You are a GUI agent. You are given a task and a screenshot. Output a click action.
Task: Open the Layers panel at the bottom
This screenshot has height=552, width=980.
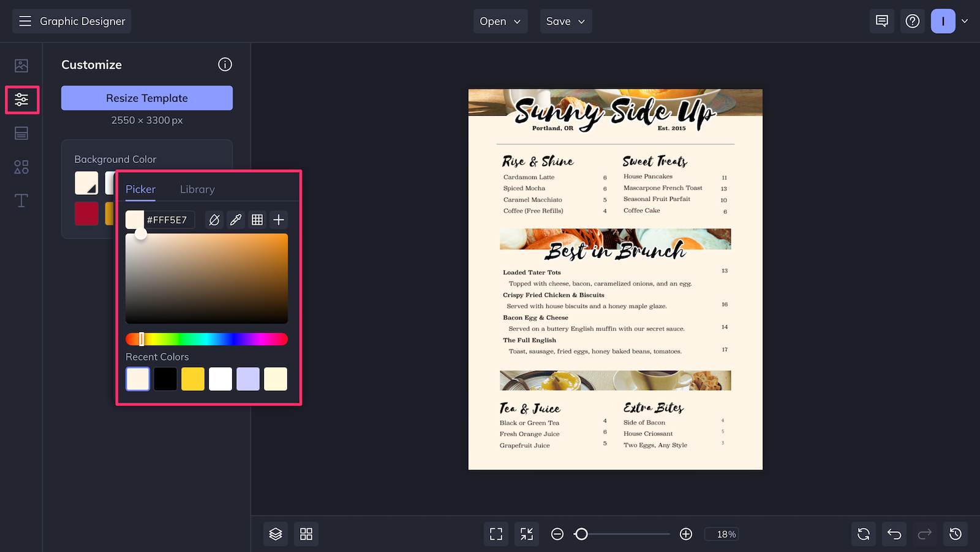(275, 534)
